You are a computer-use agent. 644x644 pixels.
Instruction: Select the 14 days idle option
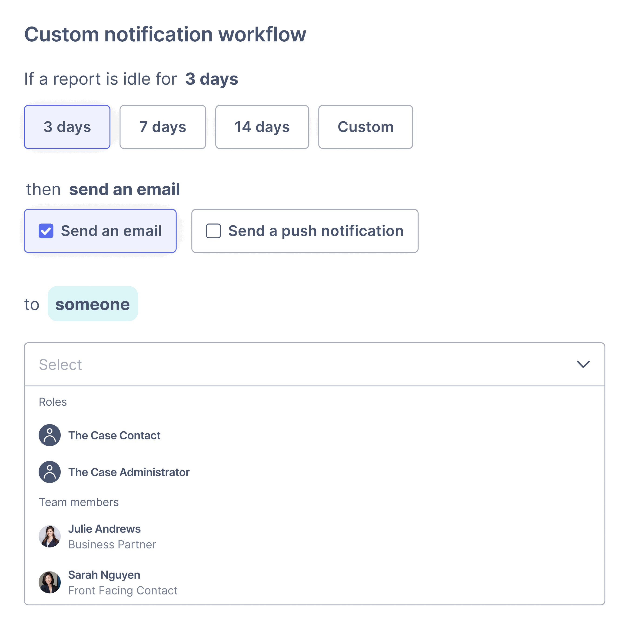pos(262,127)
